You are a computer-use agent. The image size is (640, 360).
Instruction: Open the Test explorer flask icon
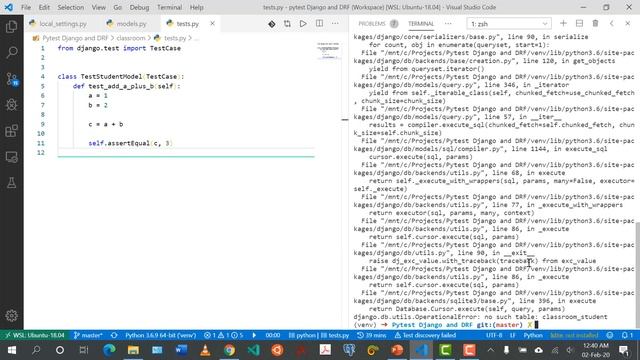pyautogui.click(x=11, y=183)
